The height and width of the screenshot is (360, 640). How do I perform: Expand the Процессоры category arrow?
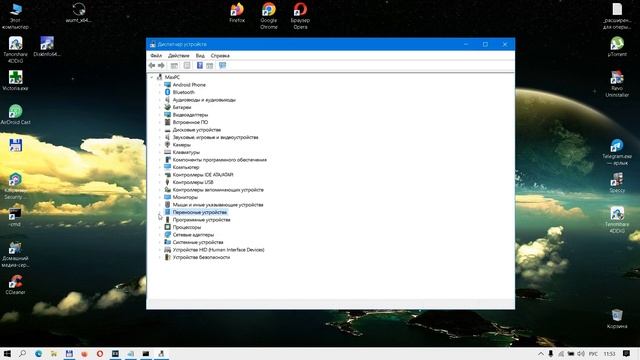(160, 227)
